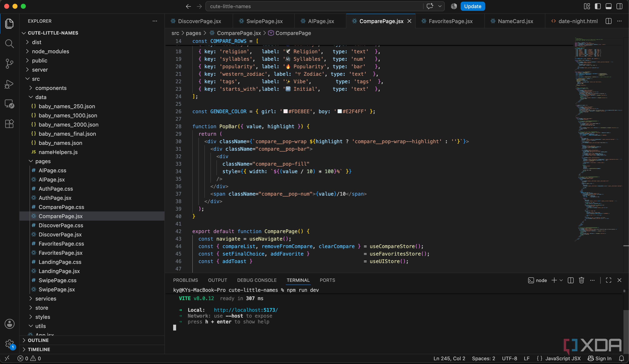Click the Update button
Image resolution: width=629 pixels, height=364 pixels.
point(472,6)
